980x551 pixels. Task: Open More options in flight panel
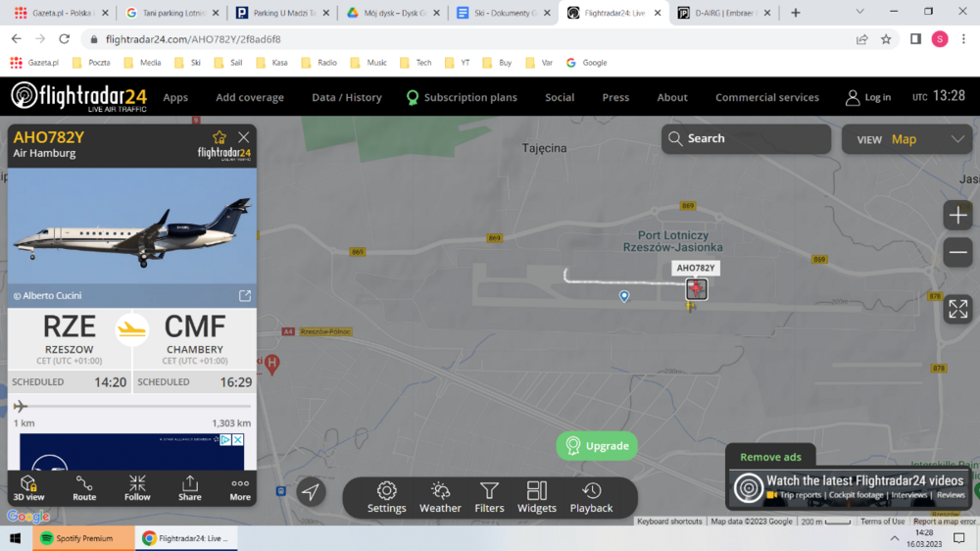pyautogui.click(x=240, y=487)
